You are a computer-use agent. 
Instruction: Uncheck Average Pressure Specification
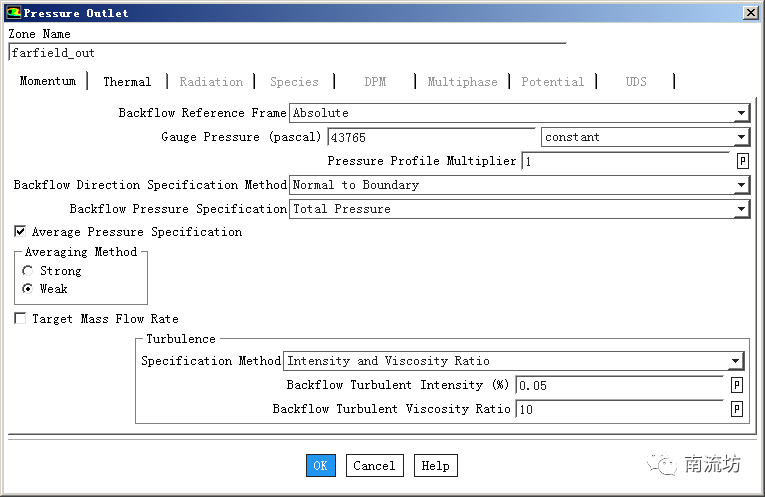[x=20, y=232]
